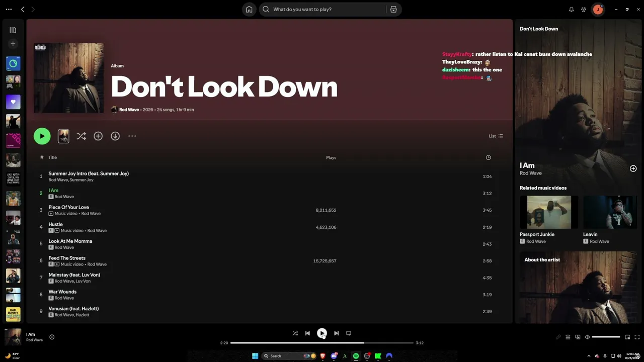644x362 pixels.
Task: Go back to the previous page
Action: pos(23,10)
